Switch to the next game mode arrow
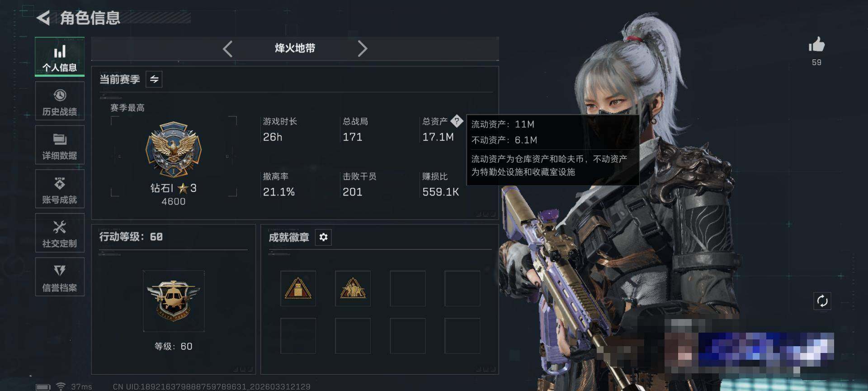Viewport: 868px width, 391px height. 362,48
